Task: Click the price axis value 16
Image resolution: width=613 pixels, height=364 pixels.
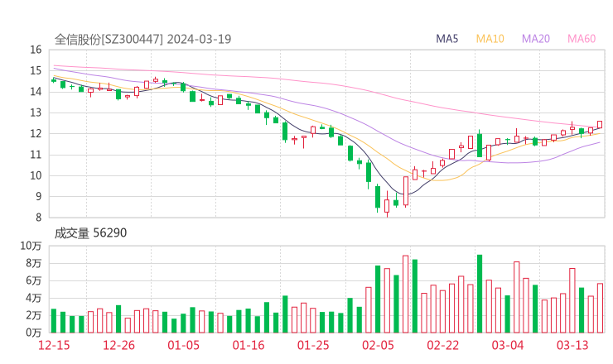Action: (x=36, y=50)
